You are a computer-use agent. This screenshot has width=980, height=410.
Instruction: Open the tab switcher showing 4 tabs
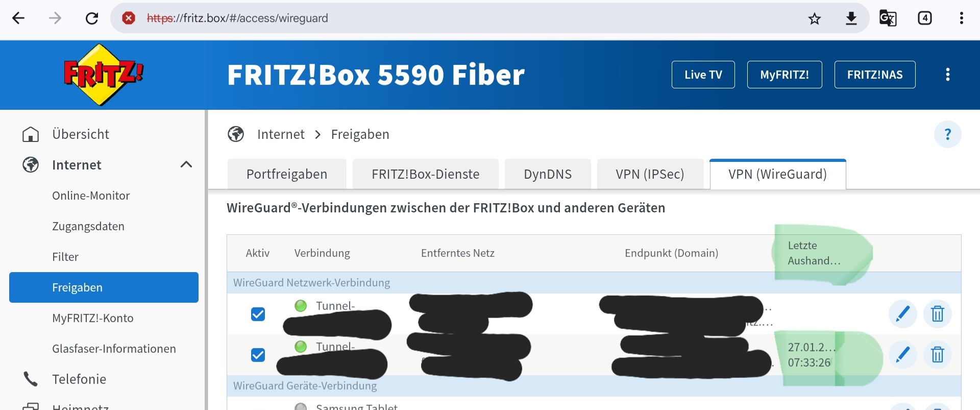click(x=925, y=18)
